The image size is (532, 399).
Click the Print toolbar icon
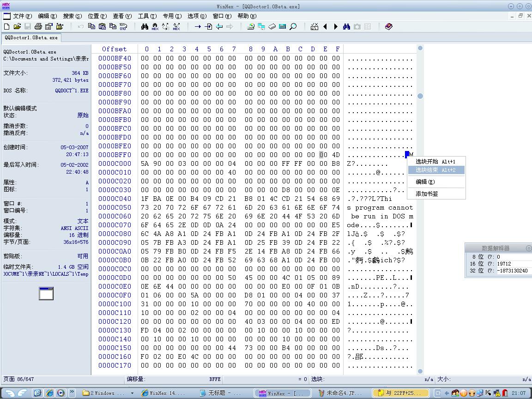coord(38,26)
